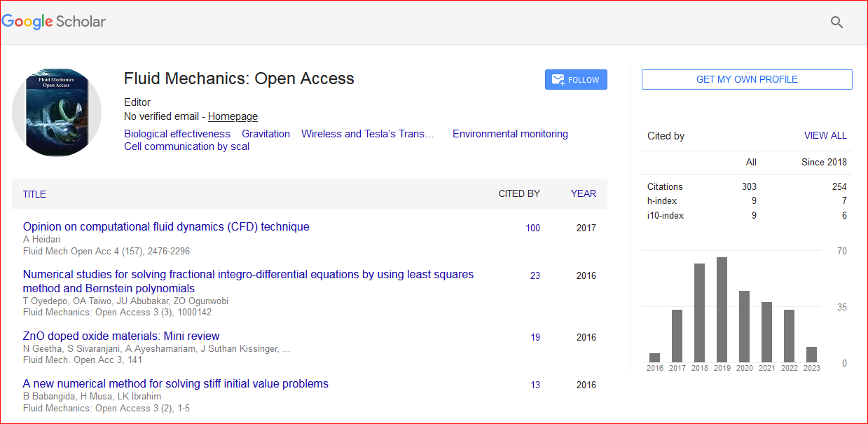Screen dimensions: 868x424
Task: Select the Biological effectiveness topic
Action: pyautogui.click(x=177, y=134)
